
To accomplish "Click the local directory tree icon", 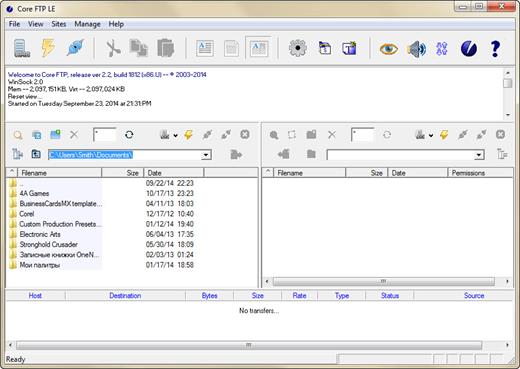I will pos(17,154).
